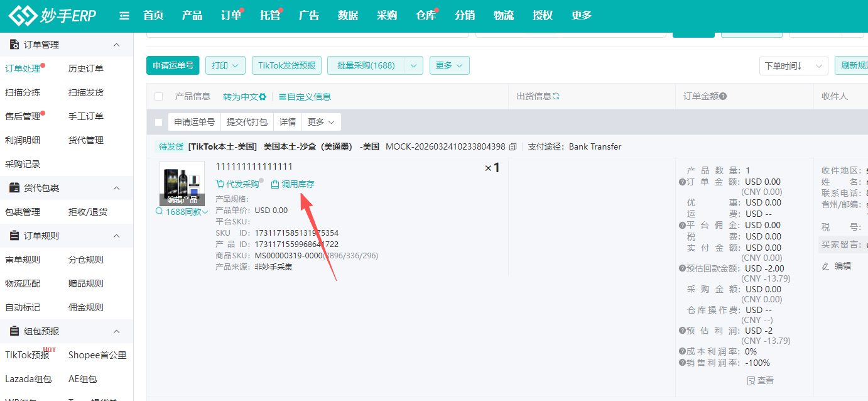Click the teal 申请运单号 button
Viewport: 868px width, 401px height.
[173, 65]
